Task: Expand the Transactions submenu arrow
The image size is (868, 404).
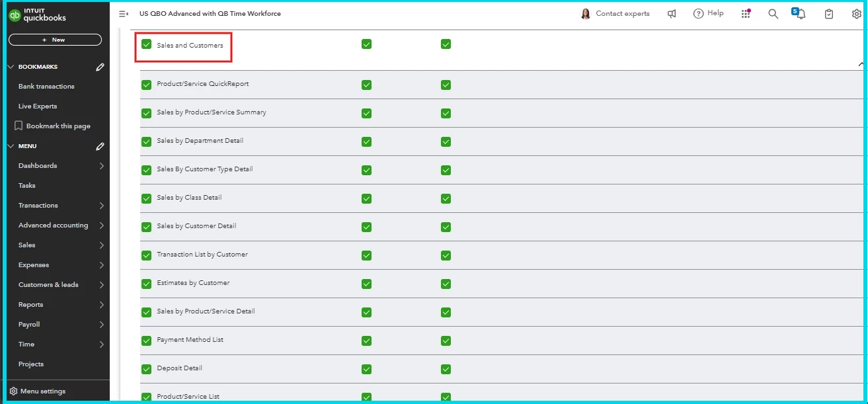Action: pos(102,206)
